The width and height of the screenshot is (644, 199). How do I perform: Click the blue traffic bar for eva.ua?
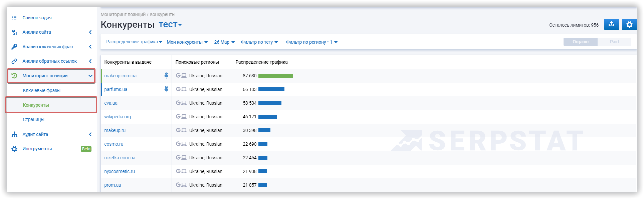(270, 103)
